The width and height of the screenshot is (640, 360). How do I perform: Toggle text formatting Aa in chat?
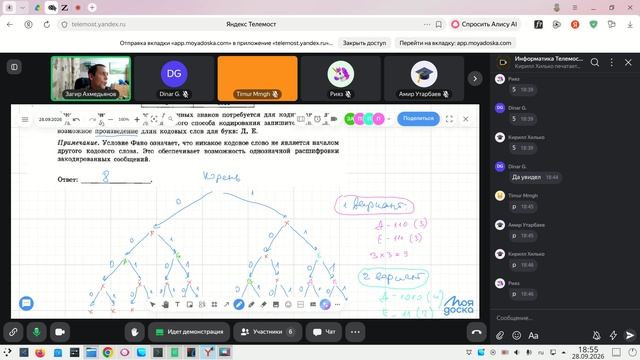(533, 336)
